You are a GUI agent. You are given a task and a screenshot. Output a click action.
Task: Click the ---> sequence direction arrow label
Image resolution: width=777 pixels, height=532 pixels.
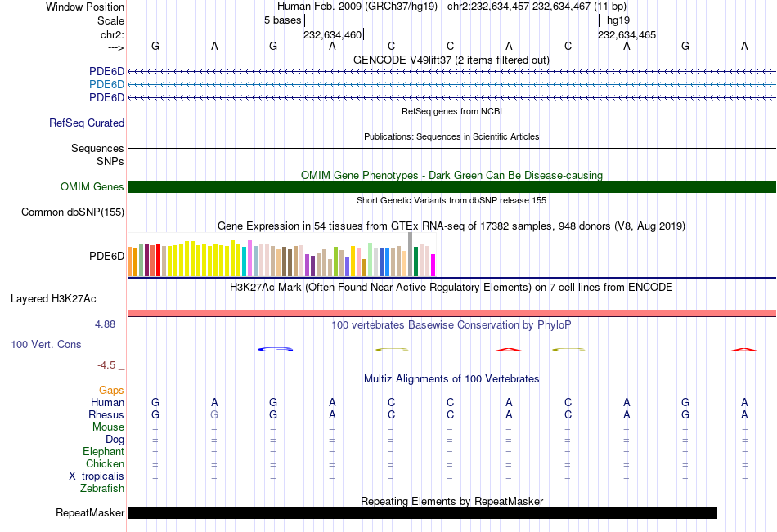tap(115, 47)
